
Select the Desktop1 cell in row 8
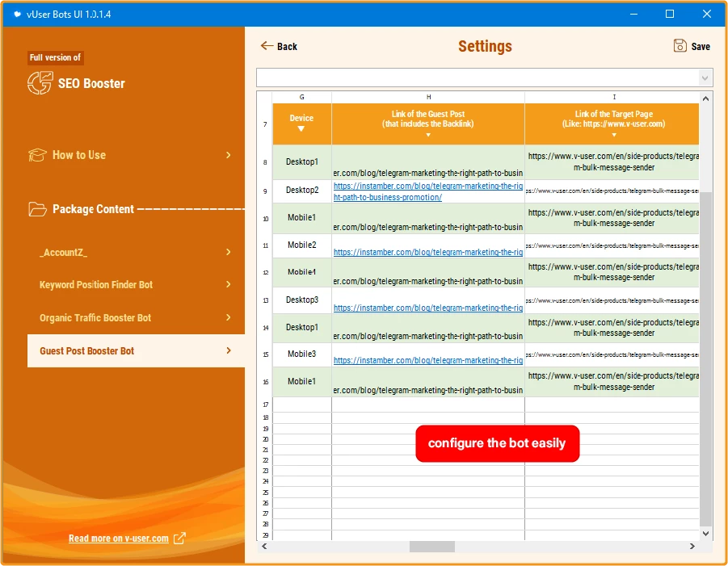pyautogui.click(x=302, y=162)
